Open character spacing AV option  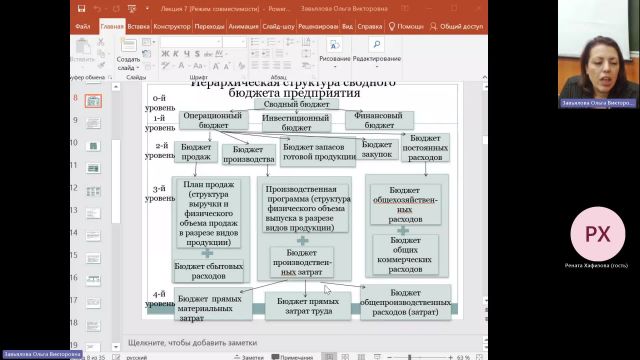[220, 54]
